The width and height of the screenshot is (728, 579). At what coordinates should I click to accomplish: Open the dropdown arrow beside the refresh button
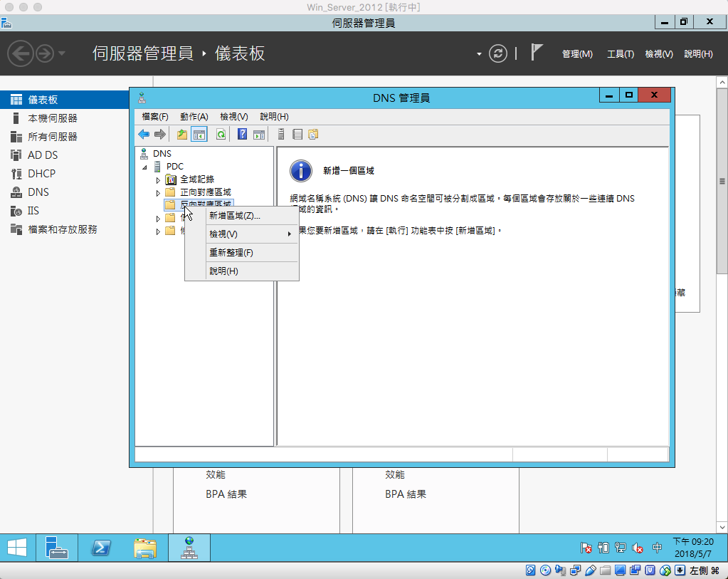(x=479, y=54)
